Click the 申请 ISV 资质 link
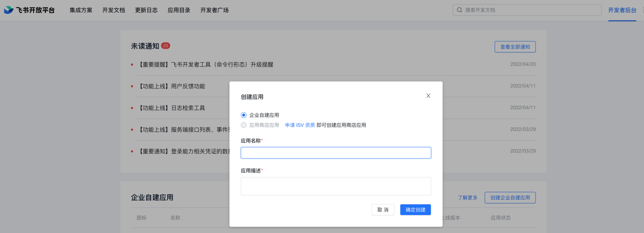The height and width of the screenshot is (233, 644). (x=300, y=125)
